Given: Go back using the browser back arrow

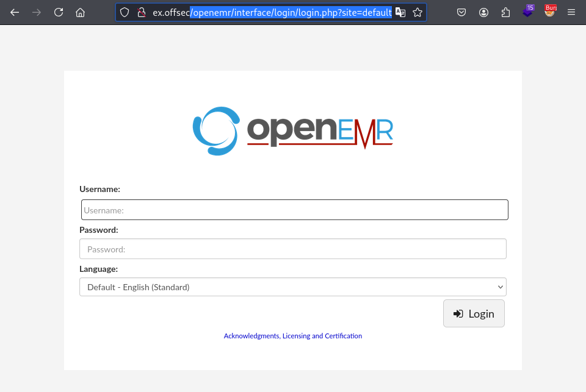Looking at the screenshot, I should coord(15,12).
